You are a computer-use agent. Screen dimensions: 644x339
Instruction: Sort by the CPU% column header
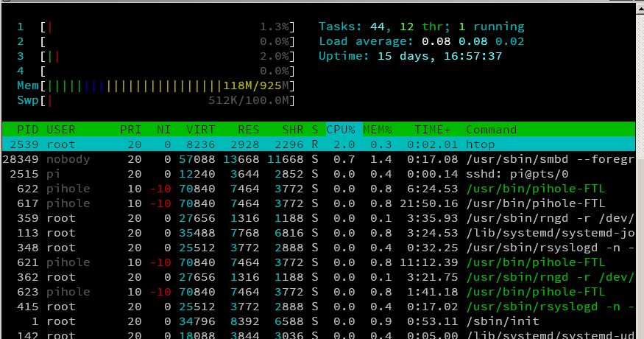pyautogui.click(x=341, y=130)
